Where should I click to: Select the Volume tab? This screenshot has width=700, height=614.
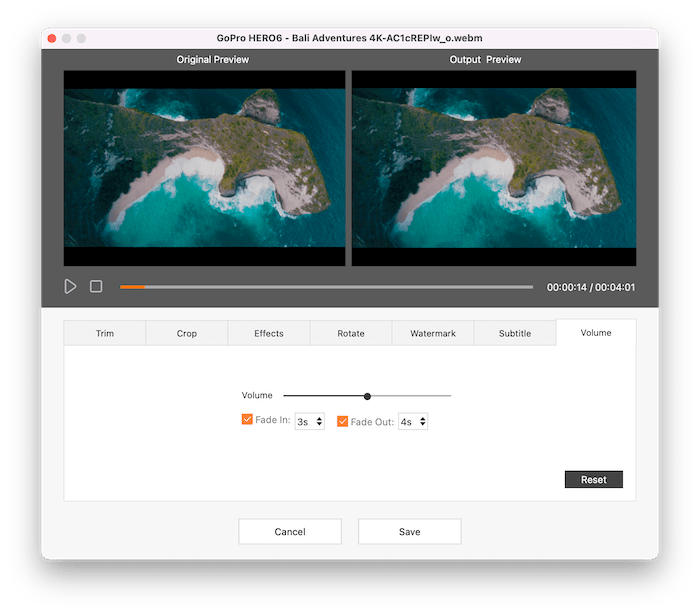596,332
